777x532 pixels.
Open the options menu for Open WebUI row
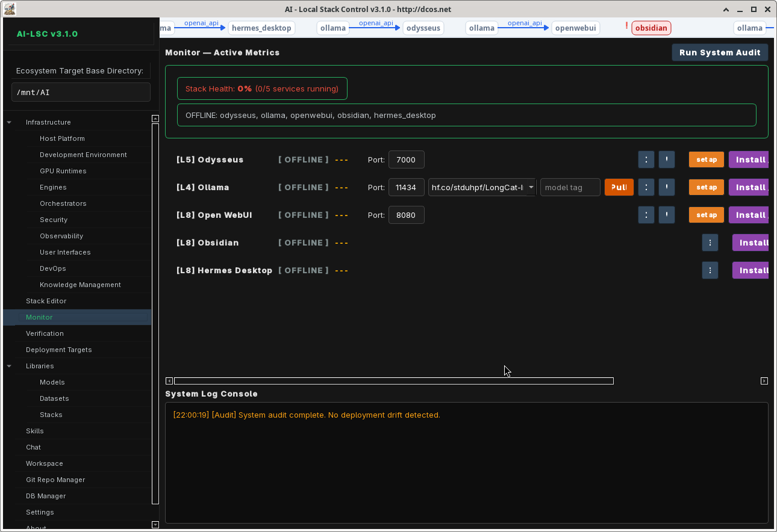(x=646, y=215)
